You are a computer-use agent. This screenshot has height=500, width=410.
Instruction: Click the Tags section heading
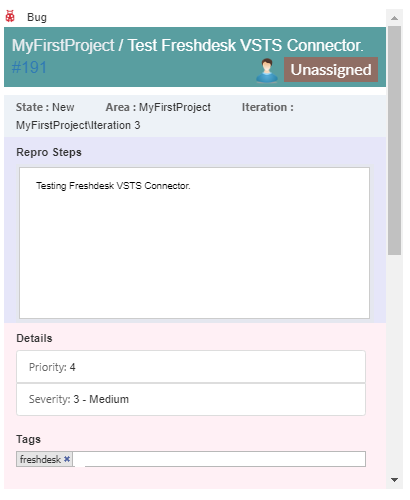pyautogui.click(x=28, y=439)
